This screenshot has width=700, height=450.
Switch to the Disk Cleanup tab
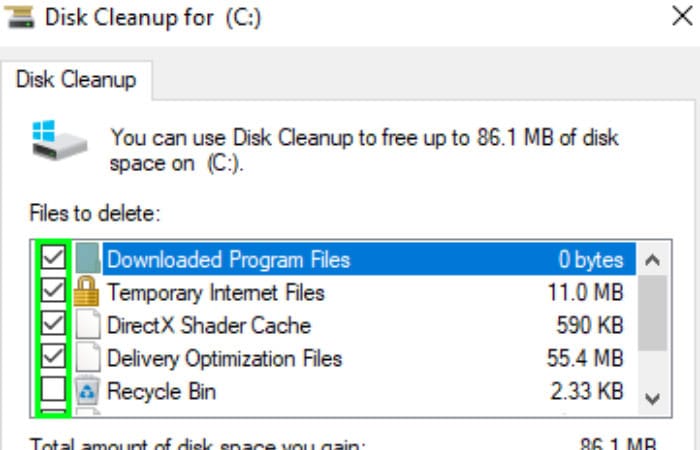point(76,80)
